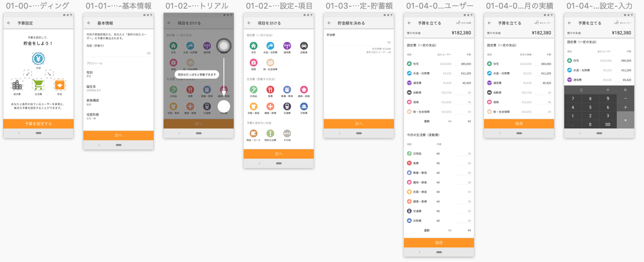The image size is (644, 262).
Task: Select 日用品 icon in 01-02 設定-項目 screen
Action: 254,90
